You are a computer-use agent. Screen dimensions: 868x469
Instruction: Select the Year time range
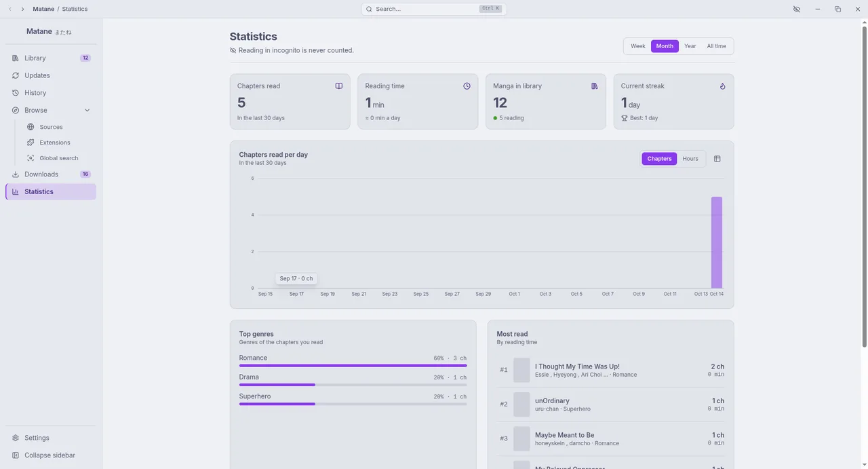coord(690,46)
